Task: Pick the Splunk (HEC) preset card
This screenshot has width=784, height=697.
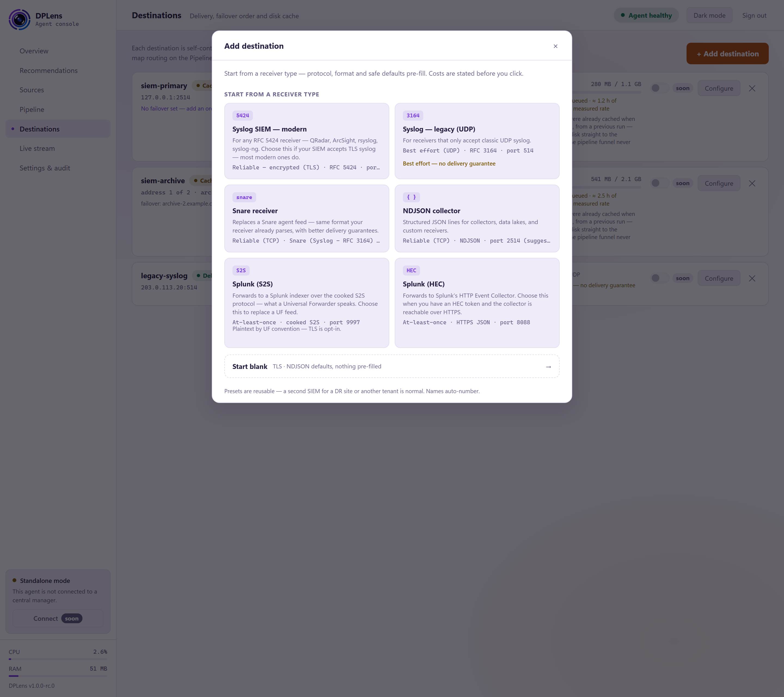Action: tap(477, 303)
